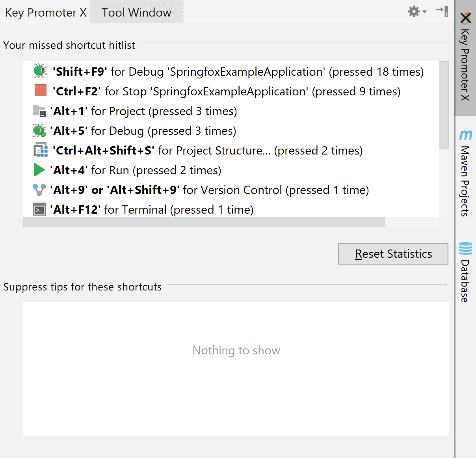This screenshot has height=458, width=476.
Task: Select the Key Promoter X title tab
Action: (46, 12)
